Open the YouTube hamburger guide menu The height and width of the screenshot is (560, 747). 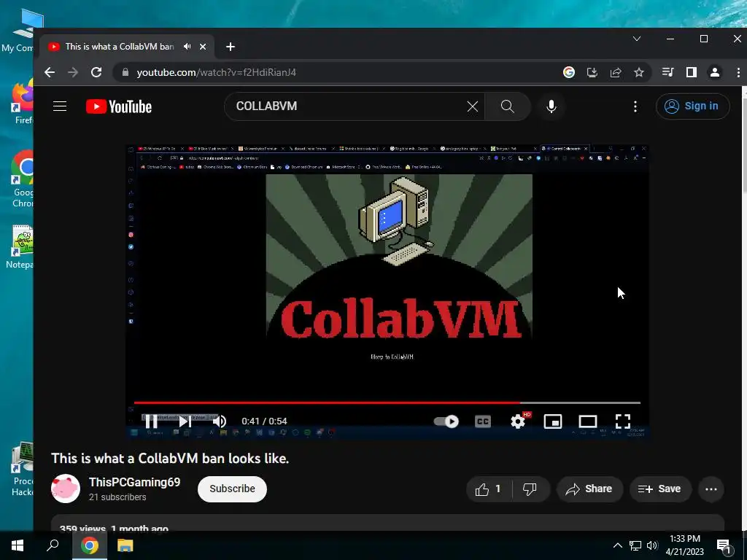(x=60, y=106)
